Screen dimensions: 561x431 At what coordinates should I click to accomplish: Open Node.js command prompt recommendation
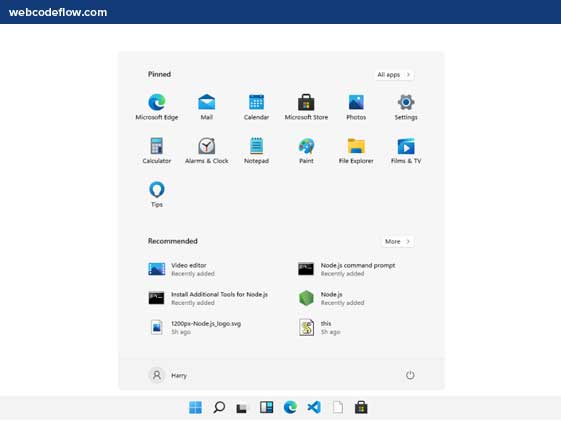point(347,269)
